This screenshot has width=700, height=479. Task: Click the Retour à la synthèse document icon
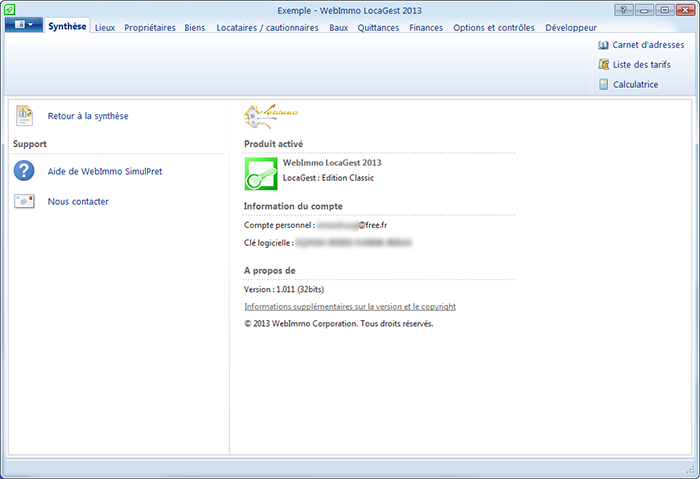25,116
